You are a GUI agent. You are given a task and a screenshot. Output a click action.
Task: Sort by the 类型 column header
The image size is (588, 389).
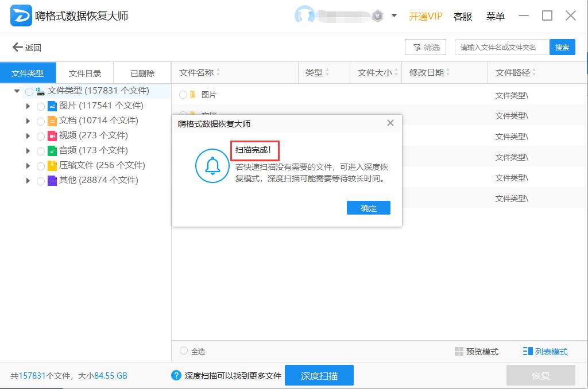coord(324,73)
